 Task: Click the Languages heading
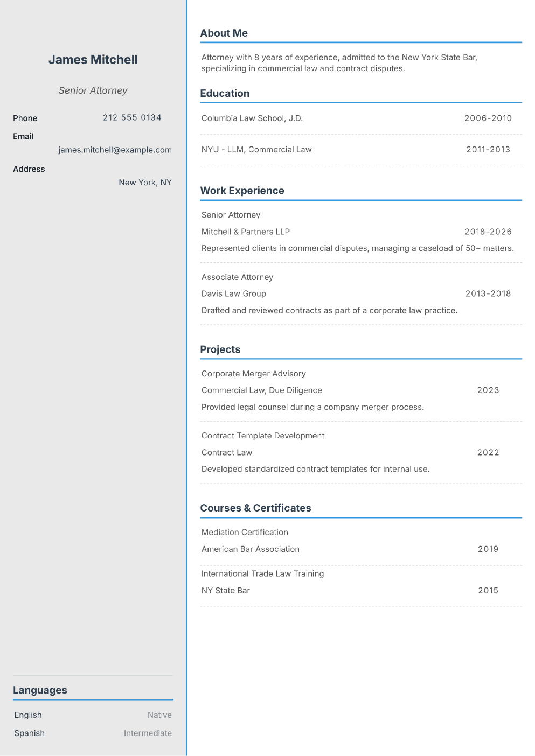(x=40, y=690)
